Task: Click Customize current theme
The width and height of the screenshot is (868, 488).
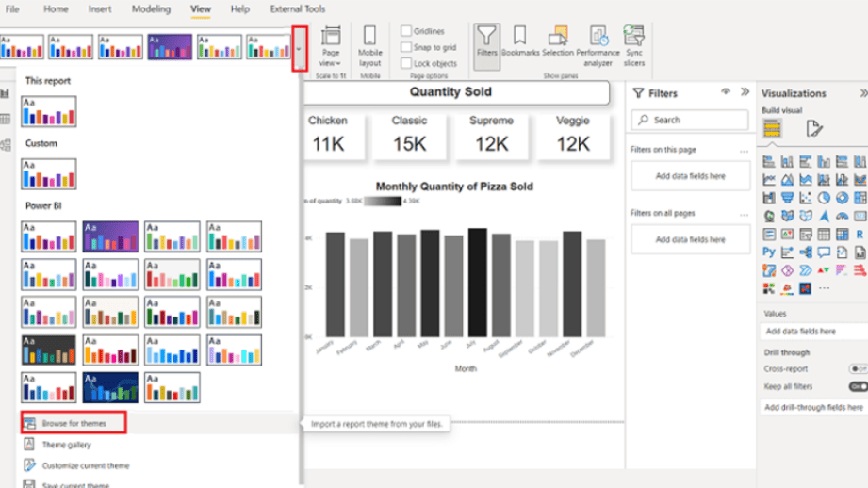Action: [85, 465]
